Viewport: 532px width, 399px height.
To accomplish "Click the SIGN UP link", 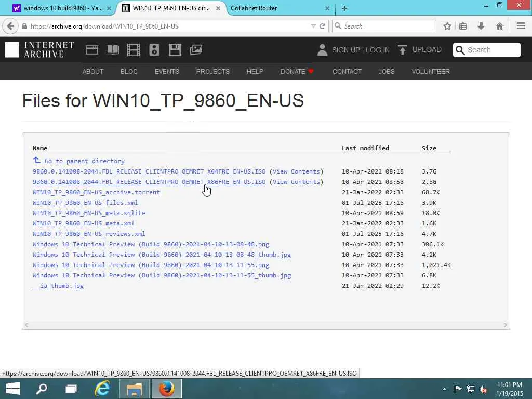I will click(x=345, y=50).
